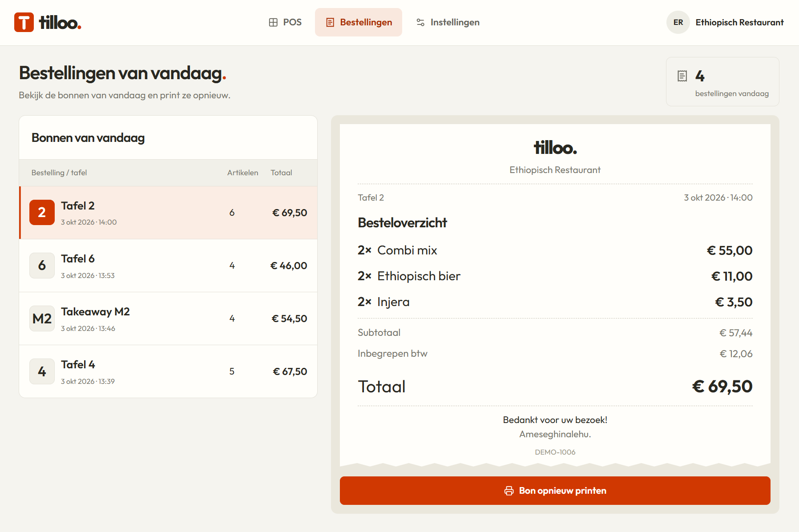Open the POS tab

[285, 22]
